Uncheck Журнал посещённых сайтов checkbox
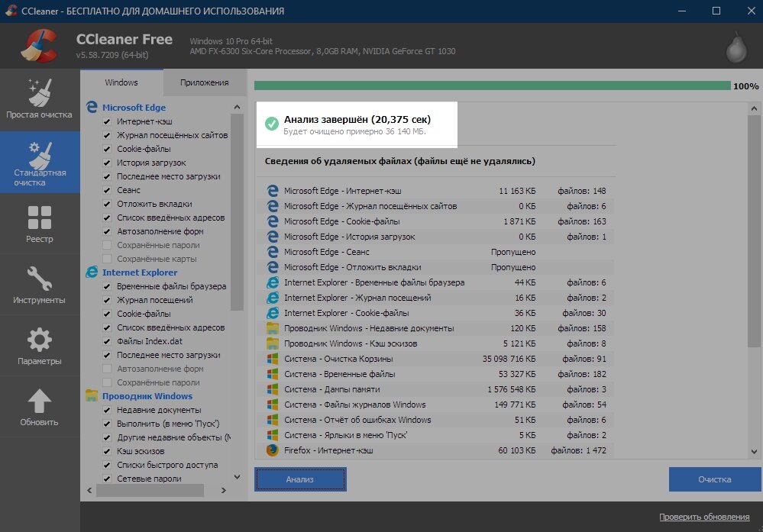 click(x=107, y=135)
